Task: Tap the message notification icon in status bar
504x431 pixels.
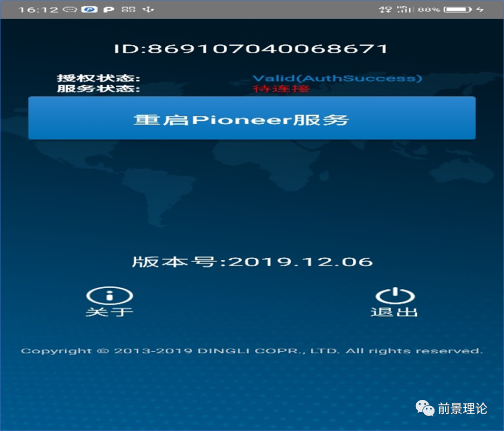Action: (x=70, y=9)
